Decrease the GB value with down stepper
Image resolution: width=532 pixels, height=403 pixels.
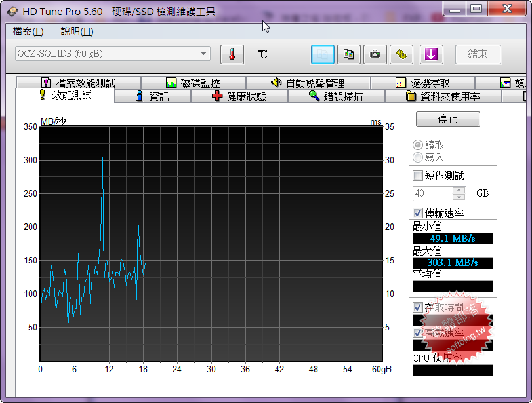point(459,197)
